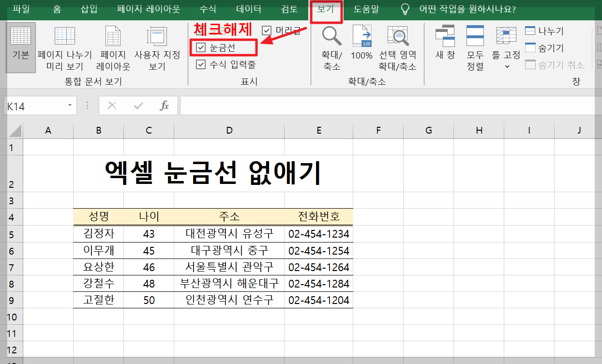
Task: Click the 확대/축소 zoom magnifier icon
Action: click(x=331, y=47)
